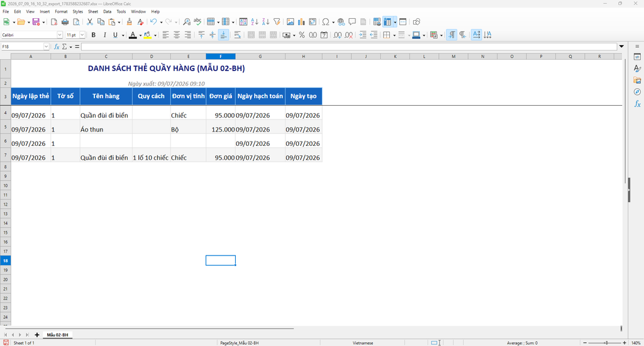Open the font color dropdown arrow
Image resolution: width=644 pixels, height=346 pixels.
[140, 35]
